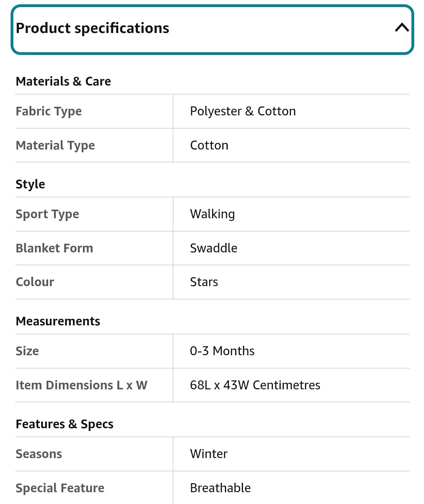Select the Cotton value text
The width and height of the screenshot is (424, 504).
point(209,145)
